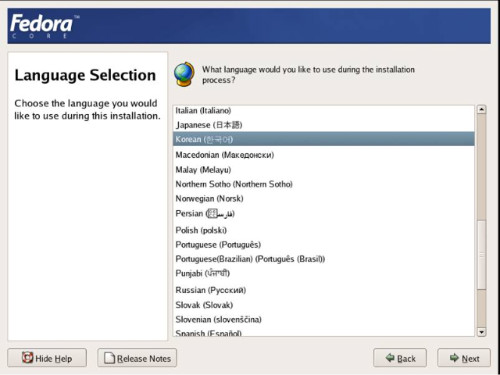Proceed with the Next button
500x375 pixels.
coord(464,358)
